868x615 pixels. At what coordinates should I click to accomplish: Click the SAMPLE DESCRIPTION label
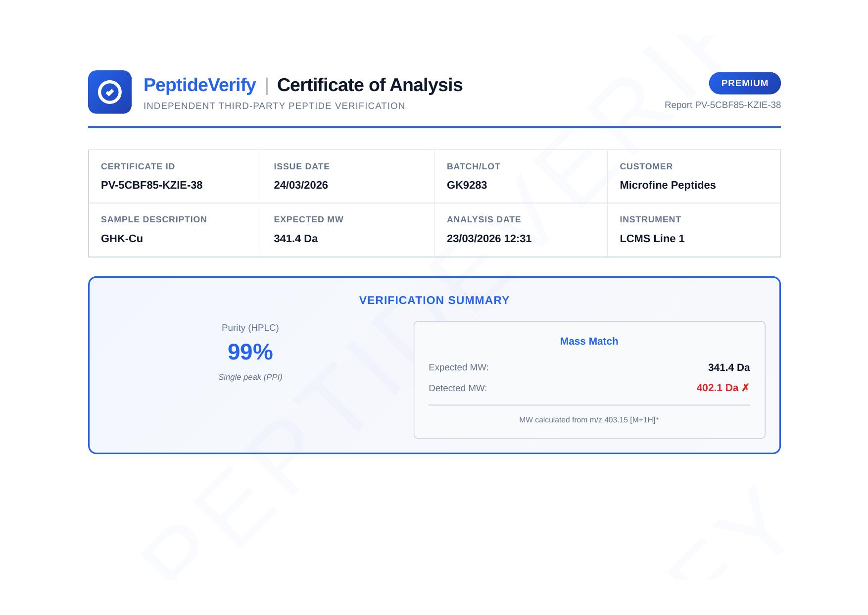(x=154, y=219)
